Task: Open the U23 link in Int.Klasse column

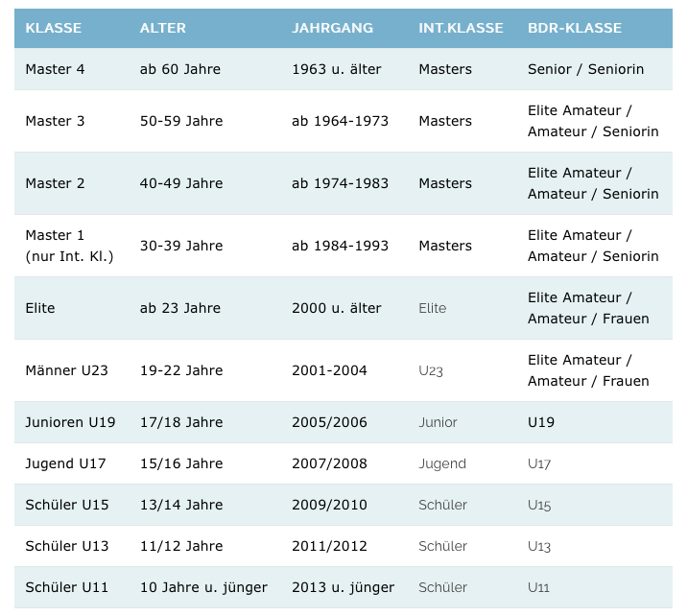Action: (431, 370)
